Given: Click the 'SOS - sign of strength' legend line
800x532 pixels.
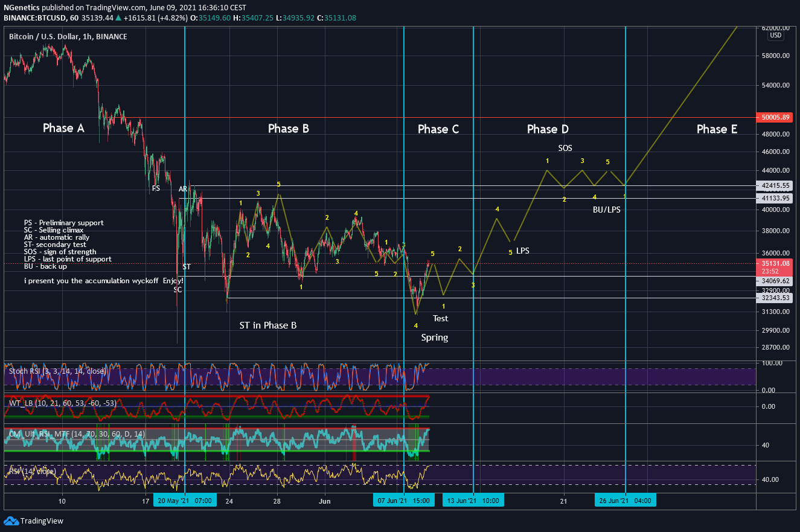Looking at the screenshot, I should click(60, 252).
